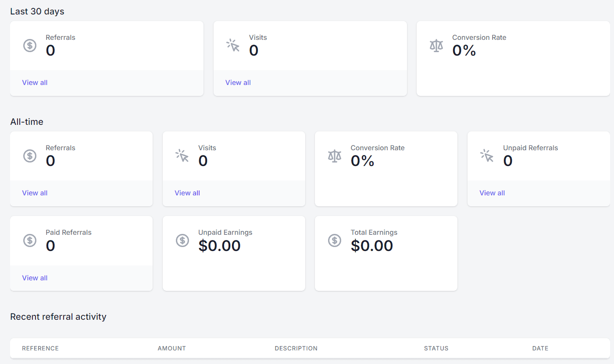Screen dimensions: 614x364
Task: Click the dollar icon in Unpaid Earnings card
Action: pyautogui.click(x=182, y=240)
